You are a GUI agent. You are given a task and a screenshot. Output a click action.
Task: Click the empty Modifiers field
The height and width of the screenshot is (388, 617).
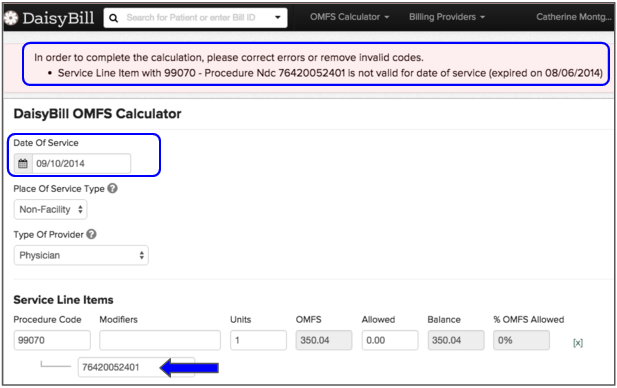click(x=160, y=340)
